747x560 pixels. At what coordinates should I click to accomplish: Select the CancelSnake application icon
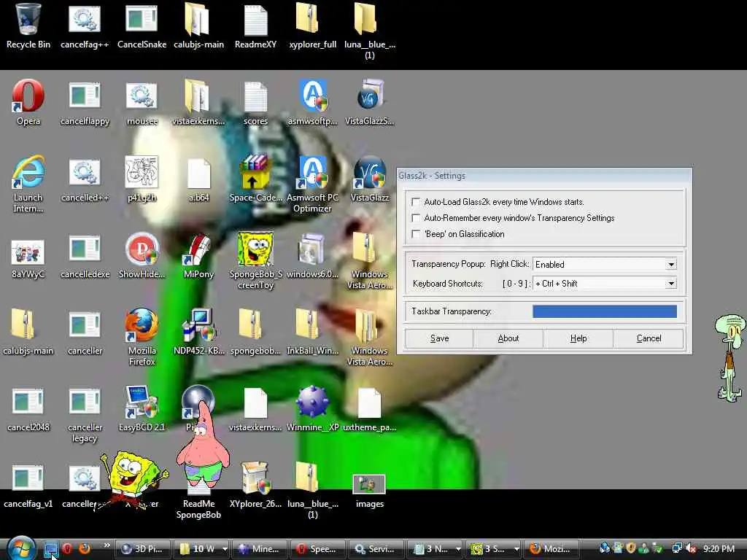pyautogui.click(x=142, y=26)
